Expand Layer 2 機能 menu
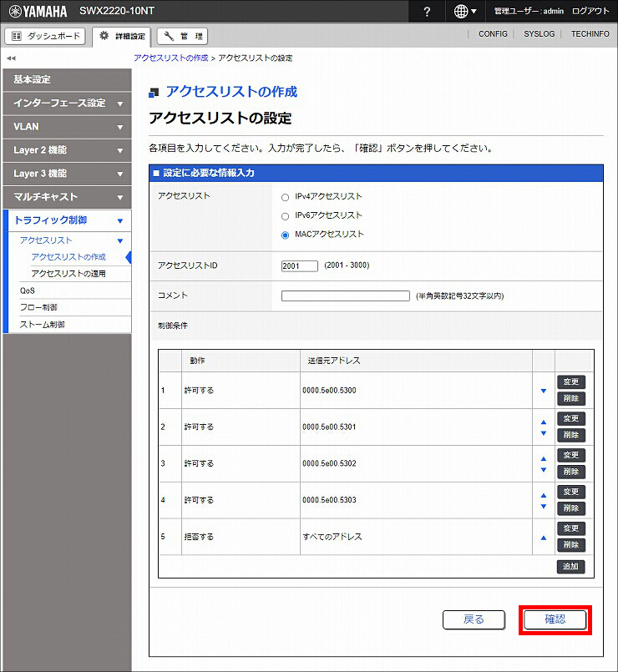The image size is (618, 672). tap(67, 150)
